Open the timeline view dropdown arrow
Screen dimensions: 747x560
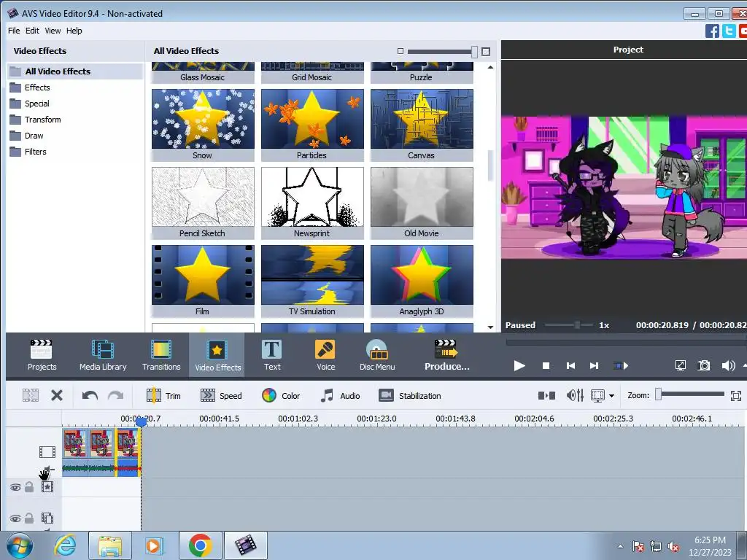click(x=611, y=396)
